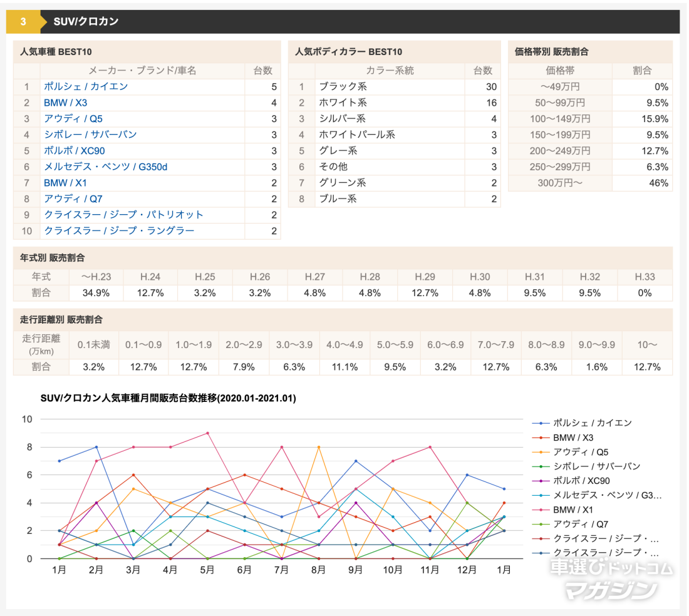Screen dimensions: 689x616
Task: Click the 11.1% mileage share value
Action: click(x=344, y=367)
